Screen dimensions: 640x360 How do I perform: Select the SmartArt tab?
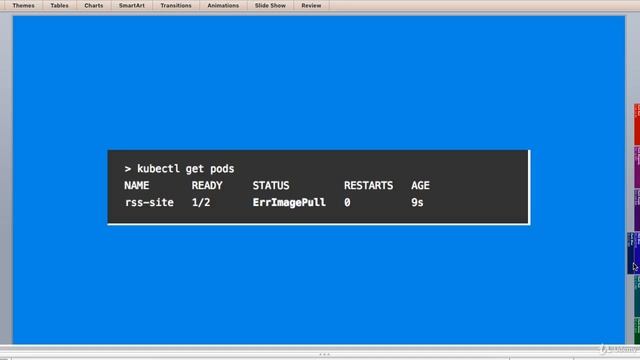click(132, 6)
